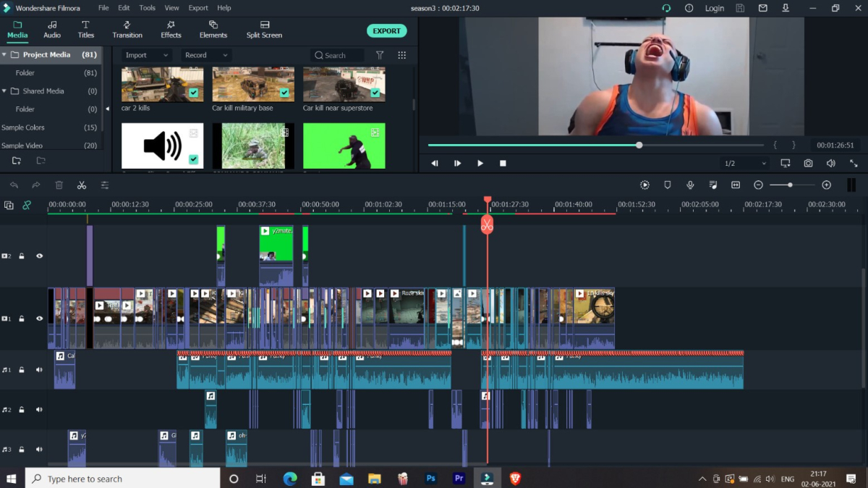The height and width of the screenshot is (488, 868).
Task: Click the zoom in plus icon on timeline
Action: coord(827,185)
